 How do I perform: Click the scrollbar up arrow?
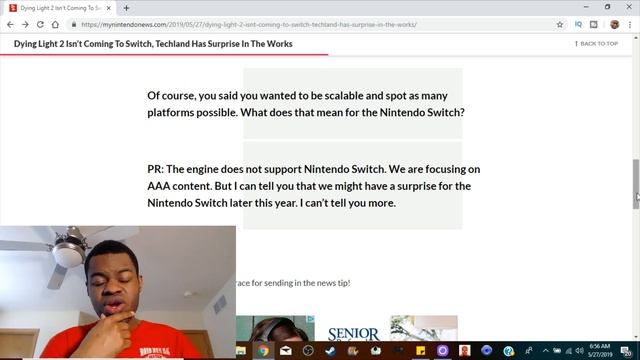click(x=636, y=38)
